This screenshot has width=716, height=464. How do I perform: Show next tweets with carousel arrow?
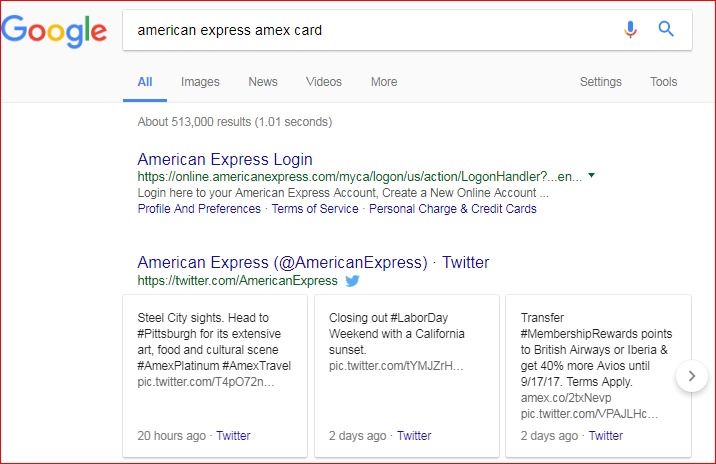coord(692,376)
